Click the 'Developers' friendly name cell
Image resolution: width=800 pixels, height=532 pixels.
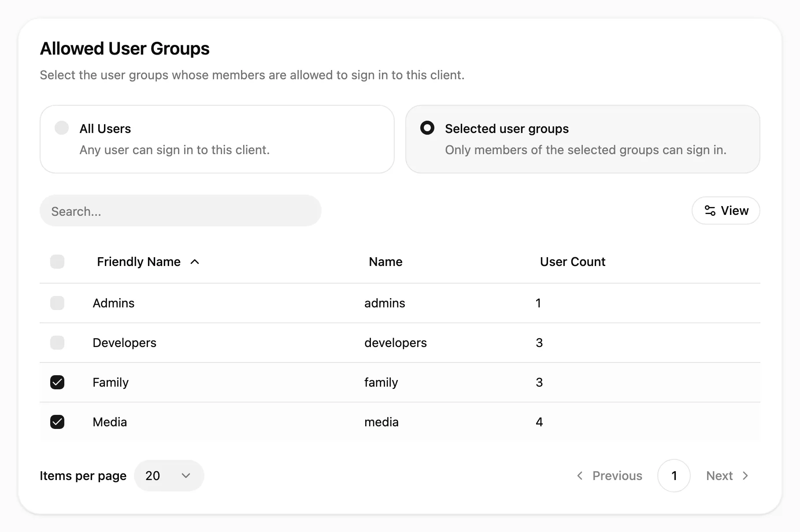click(x=125, y=343)
